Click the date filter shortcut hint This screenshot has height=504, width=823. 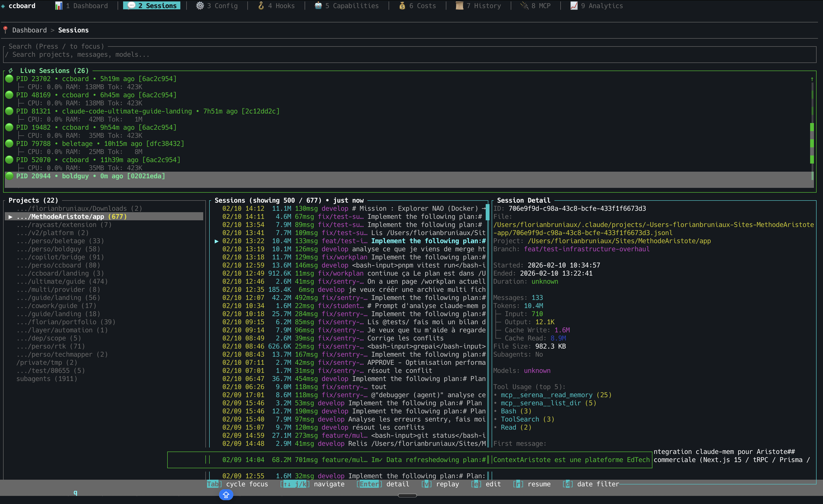591,484
